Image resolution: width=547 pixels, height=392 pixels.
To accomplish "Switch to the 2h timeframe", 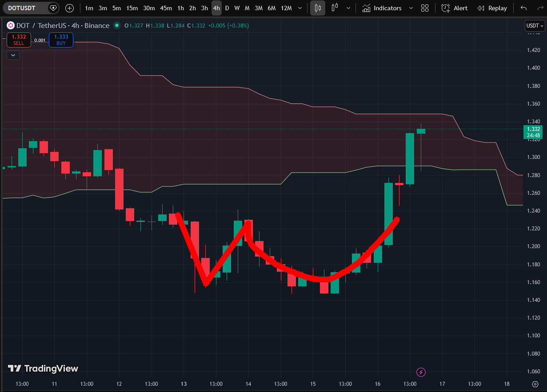I will coord(192,8).
